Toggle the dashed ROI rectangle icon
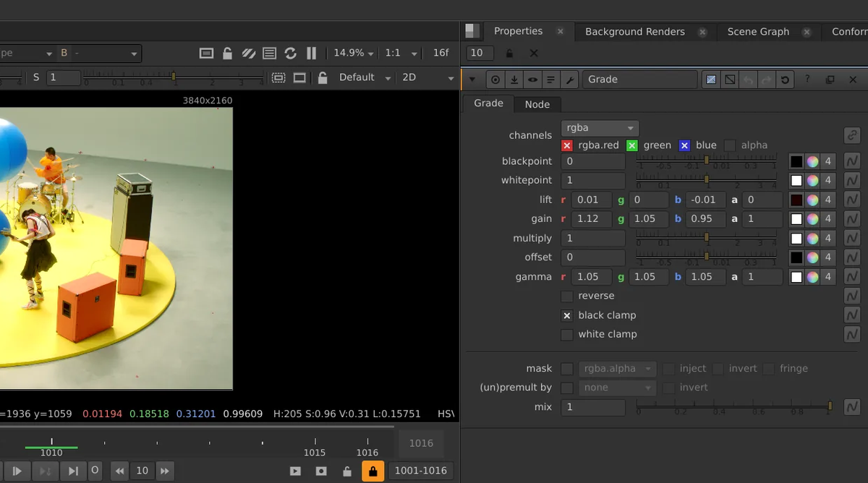Image resolution: width=868 pixels, height=483 pixels. pos(278,77)
